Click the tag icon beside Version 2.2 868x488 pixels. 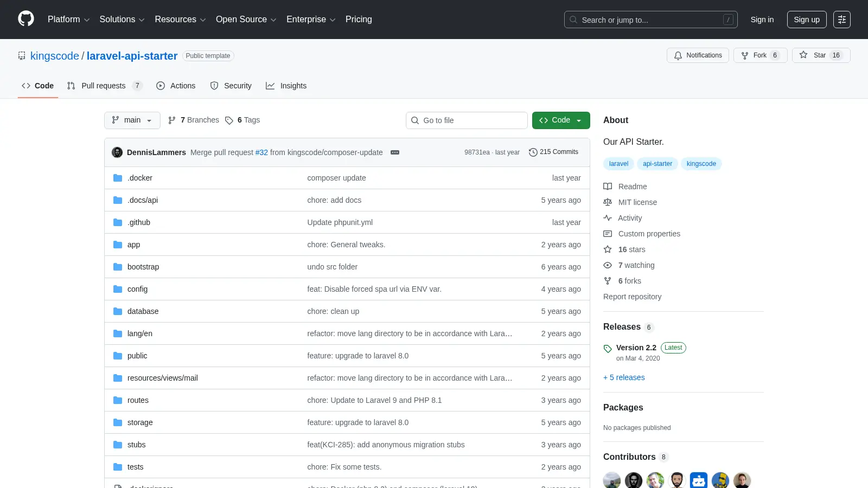(608, 349)
